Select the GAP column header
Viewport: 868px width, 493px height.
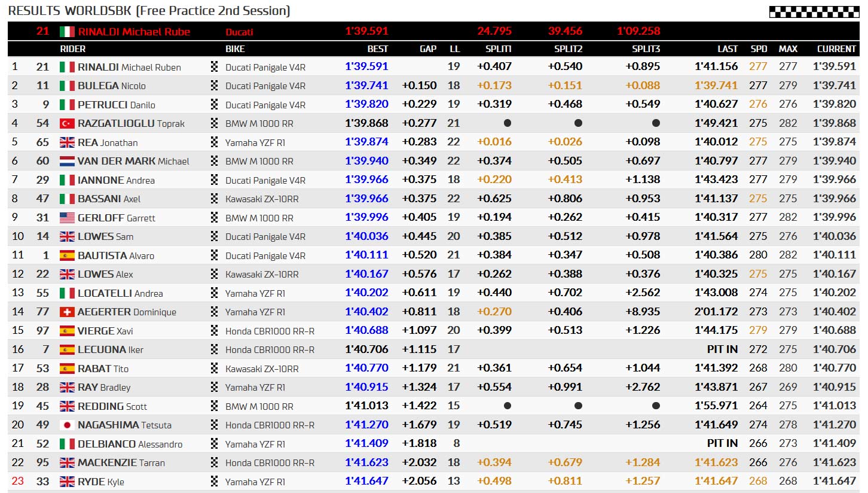pos(428,49)
